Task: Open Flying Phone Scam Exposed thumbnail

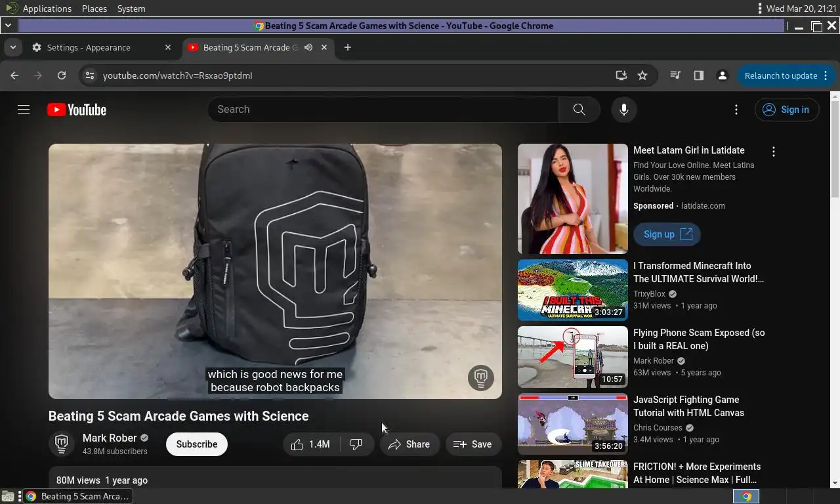Action: tap(572, 357)
